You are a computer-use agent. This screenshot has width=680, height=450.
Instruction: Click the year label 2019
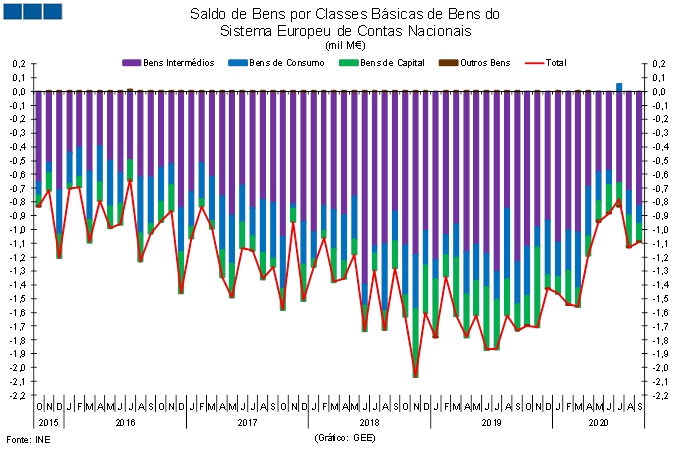point(491,422)
